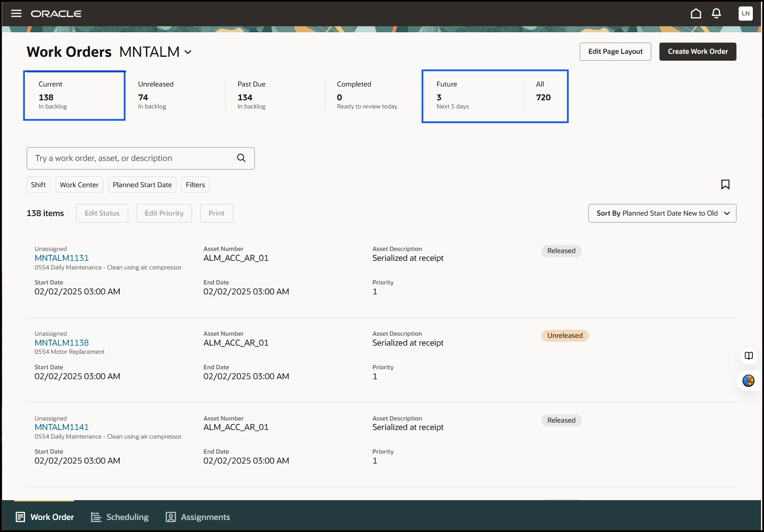
Task: Switch to the Scheduling tab
Action: 120,517
